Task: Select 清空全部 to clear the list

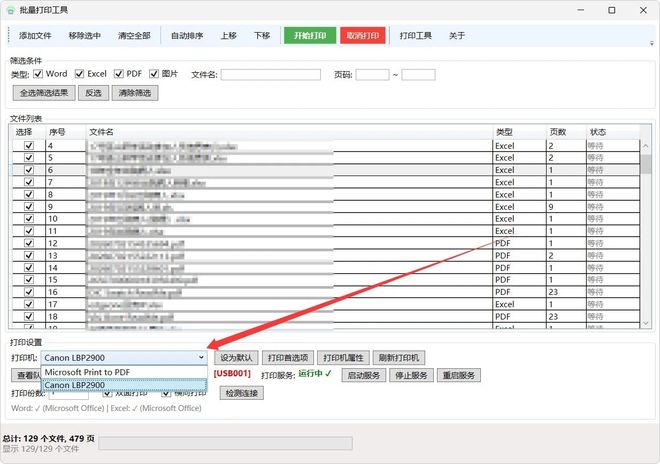Action: [134, 36]
